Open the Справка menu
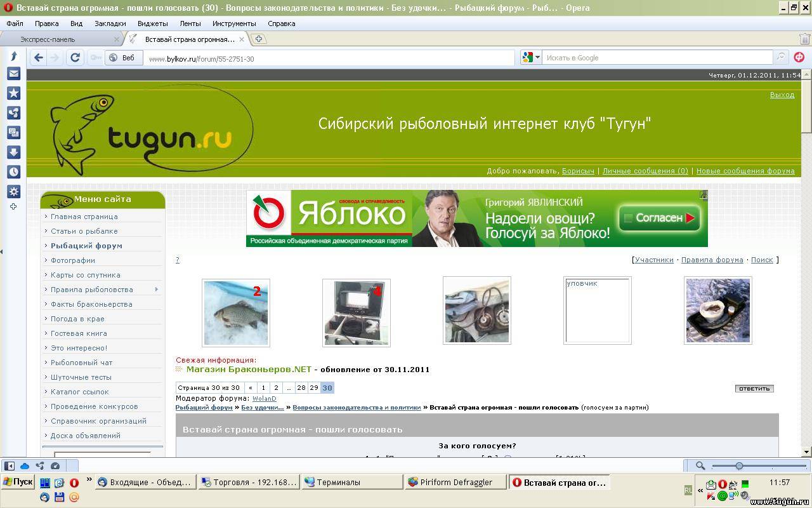This screenshot has width=812, height=508. pos(282,23)
